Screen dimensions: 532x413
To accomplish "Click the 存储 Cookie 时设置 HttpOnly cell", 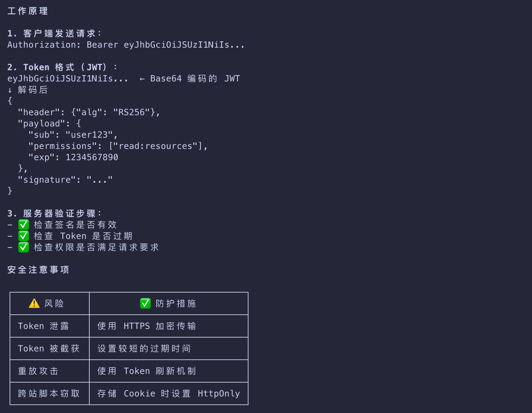I will (168, 394).
